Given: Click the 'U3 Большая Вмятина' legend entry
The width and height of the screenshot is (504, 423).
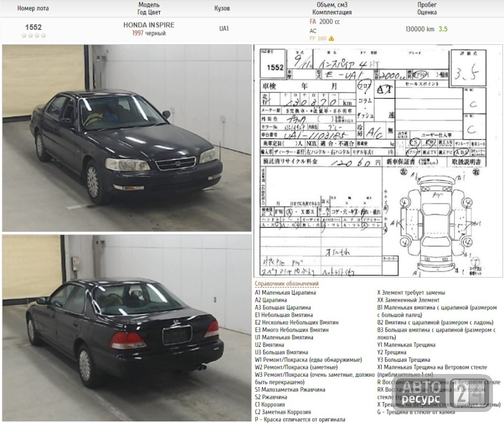Looking at the screenshot, I should pos(281,352).
